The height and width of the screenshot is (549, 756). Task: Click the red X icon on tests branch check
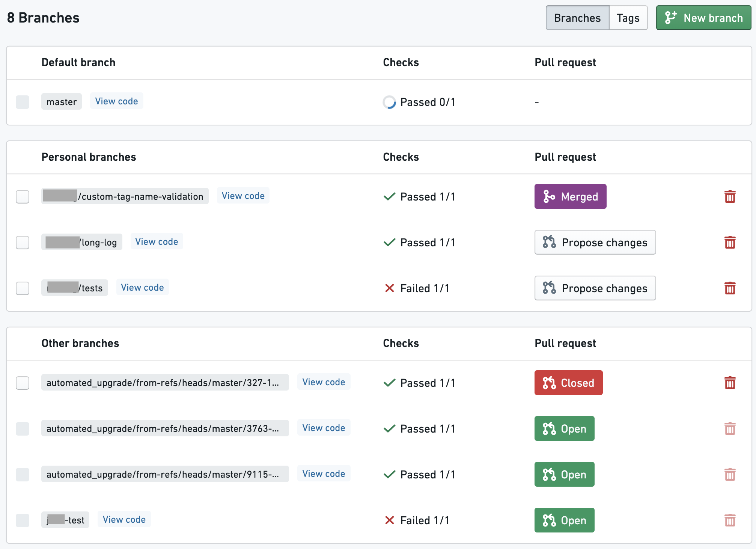pyautogui.click(x=389, y=288)
